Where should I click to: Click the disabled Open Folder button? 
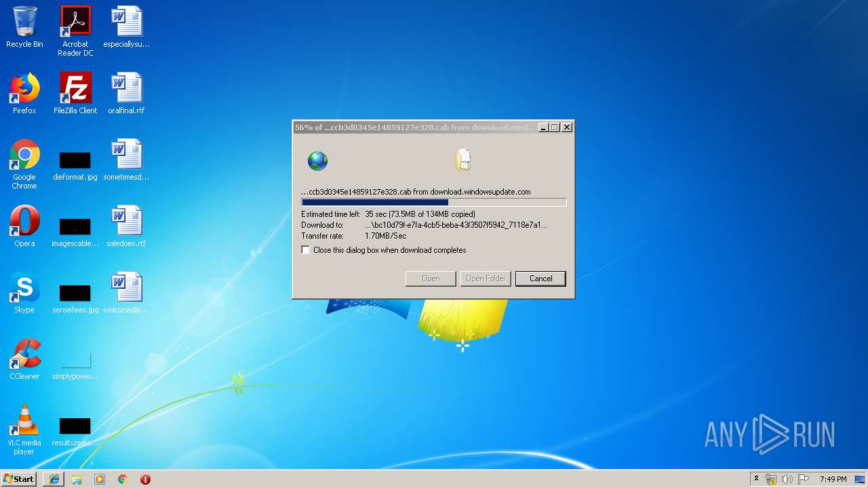[486, 279]
